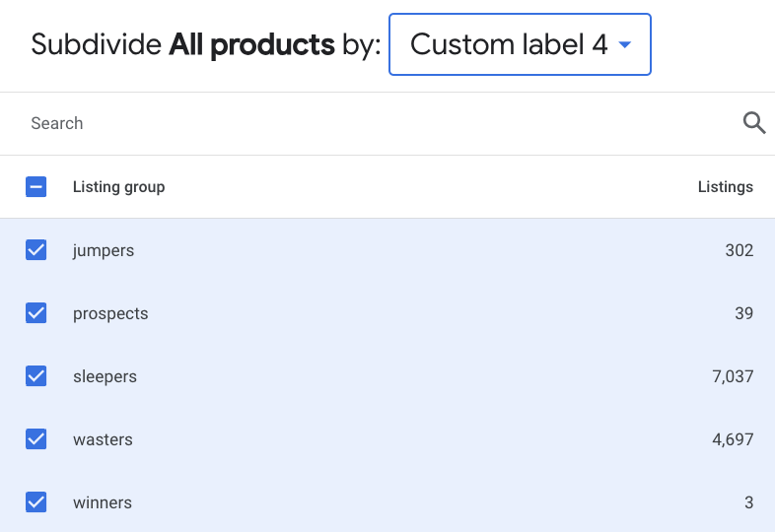Click the magnifying glass search icon

coord(754,123)
